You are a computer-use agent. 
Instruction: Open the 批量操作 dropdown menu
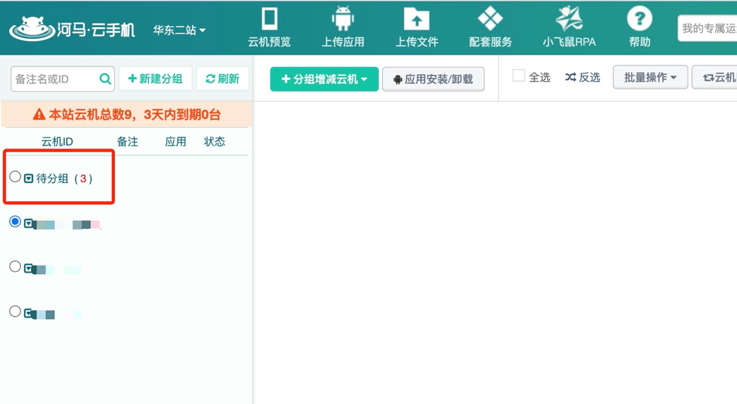[x=649, y=77]
